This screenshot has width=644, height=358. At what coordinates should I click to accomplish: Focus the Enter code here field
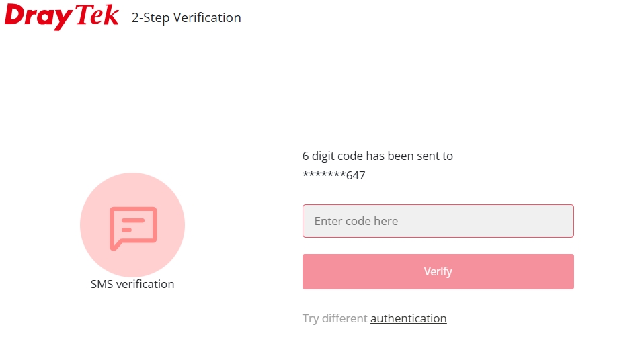(438, 221)
